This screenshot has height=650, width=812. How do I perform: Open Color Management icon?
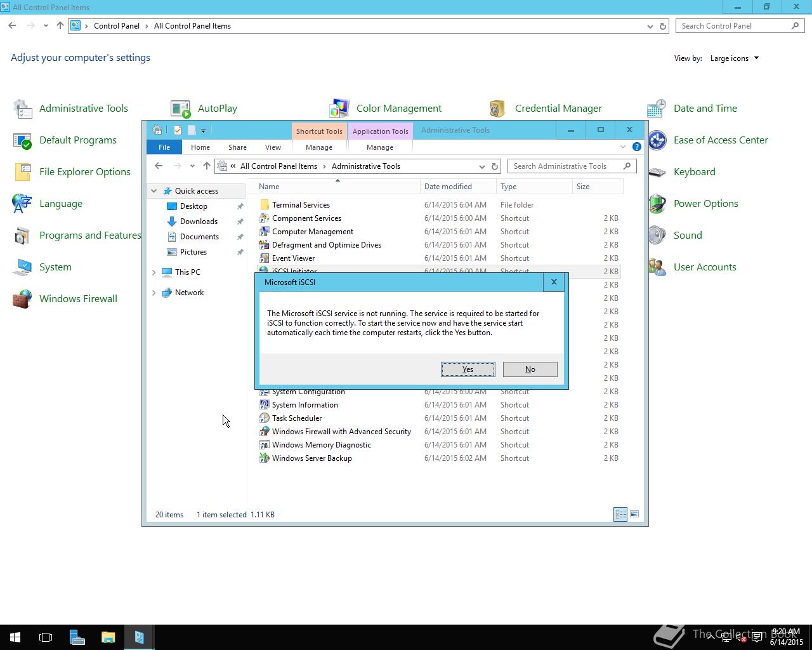pos(339,109)
